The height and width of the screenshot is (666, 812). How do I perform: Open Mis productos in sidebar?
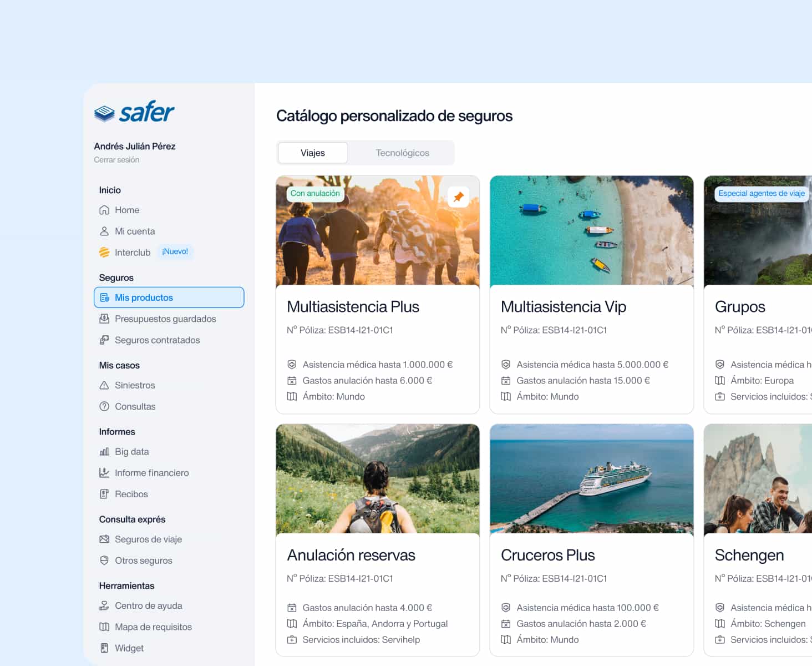coord(169,297)
